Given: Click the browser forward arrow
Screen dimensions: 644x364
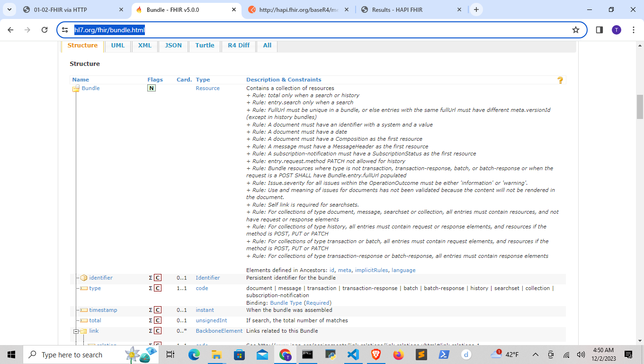Looking at the screenshot, I should 27,30.
